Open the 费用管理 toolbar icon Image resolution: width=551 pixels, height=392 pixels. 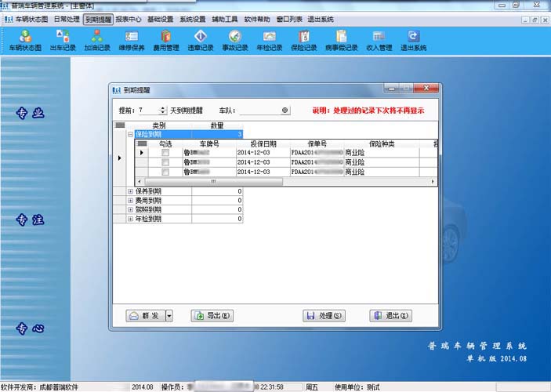point(166,41)
